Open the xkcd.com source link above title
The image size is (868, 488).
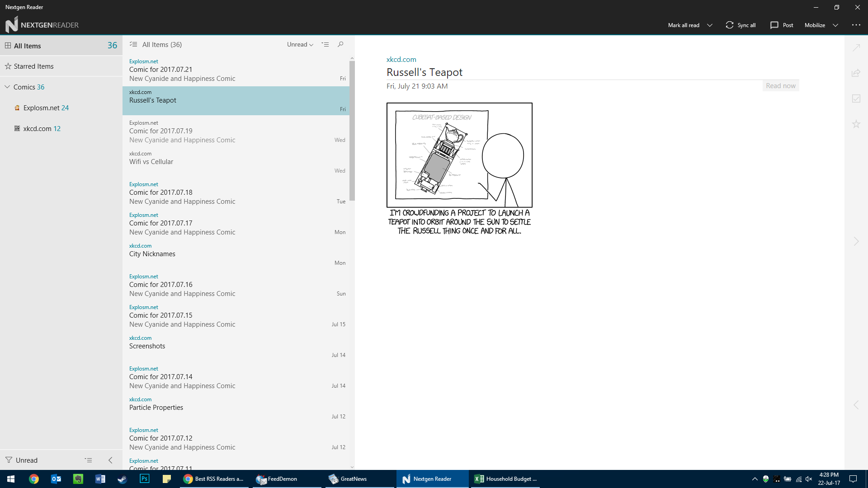[x=401, y=59]
